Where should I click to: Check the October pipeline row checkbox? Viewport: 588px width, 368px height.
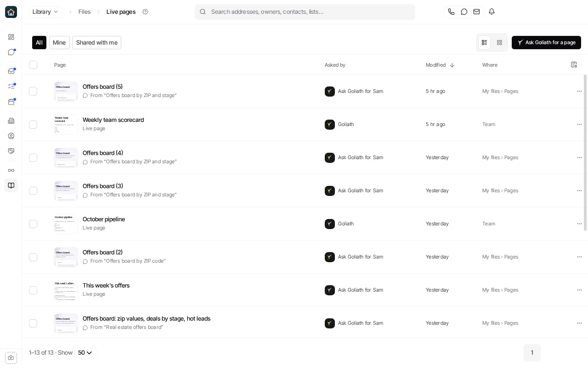33,224
